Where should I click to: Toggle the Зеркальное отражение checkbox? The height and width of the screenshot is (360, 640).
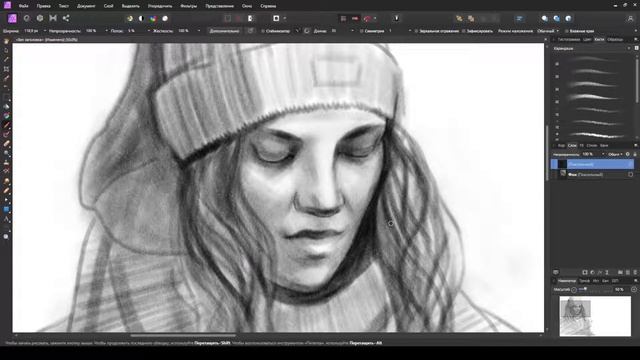pos(416,31)
